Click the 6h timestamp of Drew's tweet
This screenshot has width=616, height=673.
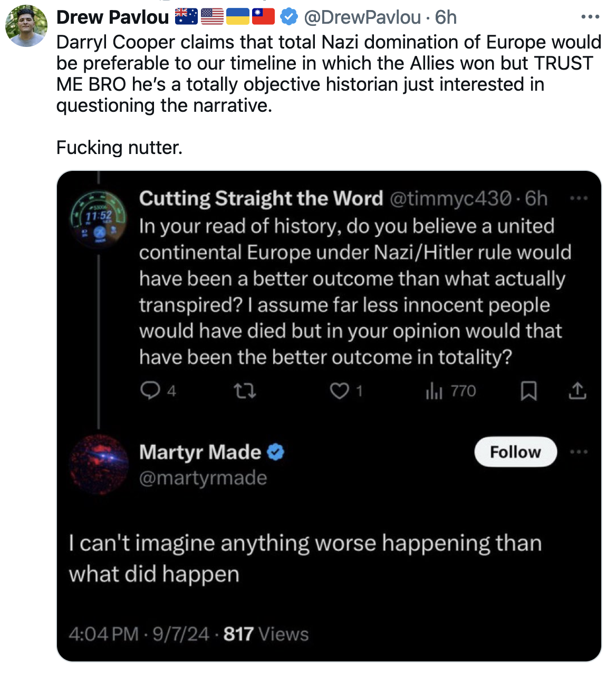[446, 17]
